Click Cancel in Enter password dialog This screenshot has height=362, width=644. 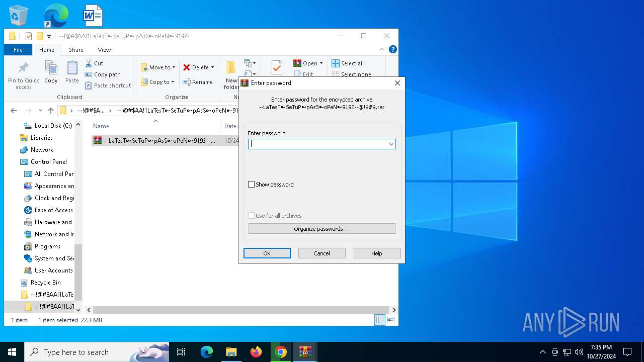pos(322,253)
